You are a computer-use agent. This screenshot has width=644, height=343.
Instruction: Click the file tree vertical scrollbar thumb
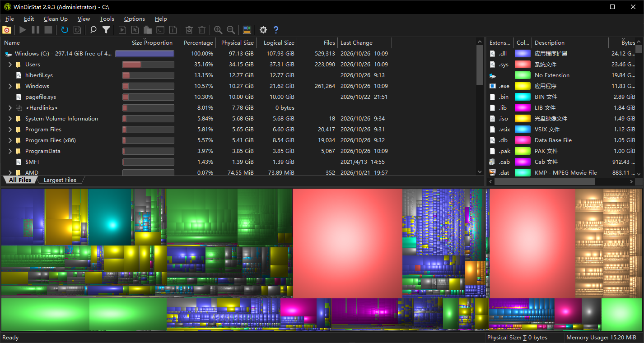[x=480, y=65]
